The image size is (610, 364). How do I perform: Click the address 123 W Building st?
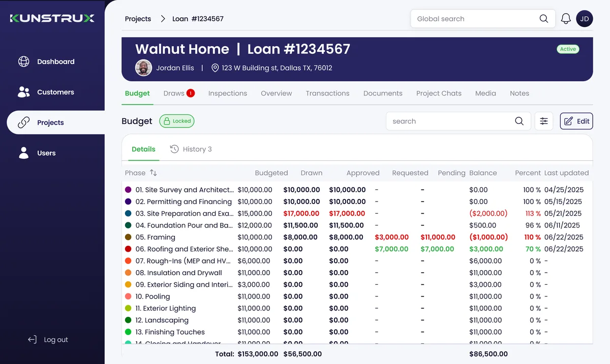tap(277, 68)
